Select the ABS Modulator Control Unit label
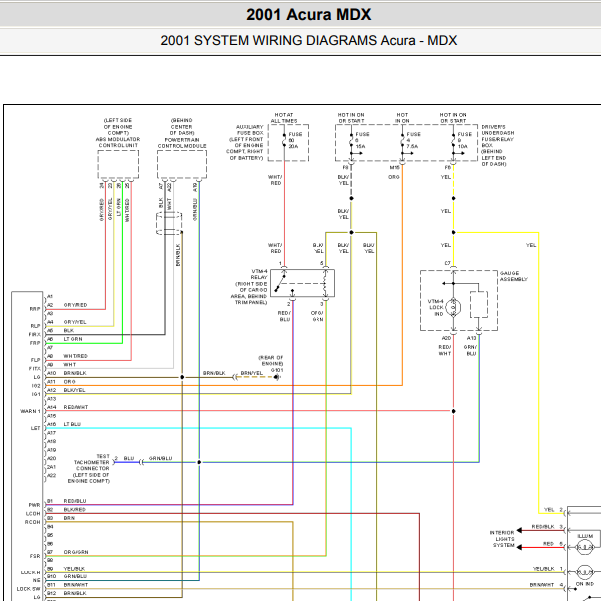The height and width of the screenshot is (601, 601). click(118, 142)
